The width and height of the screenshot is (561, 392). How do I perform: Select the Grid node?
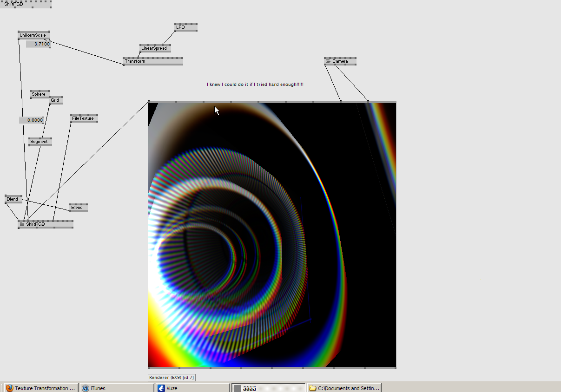point(55,100)
